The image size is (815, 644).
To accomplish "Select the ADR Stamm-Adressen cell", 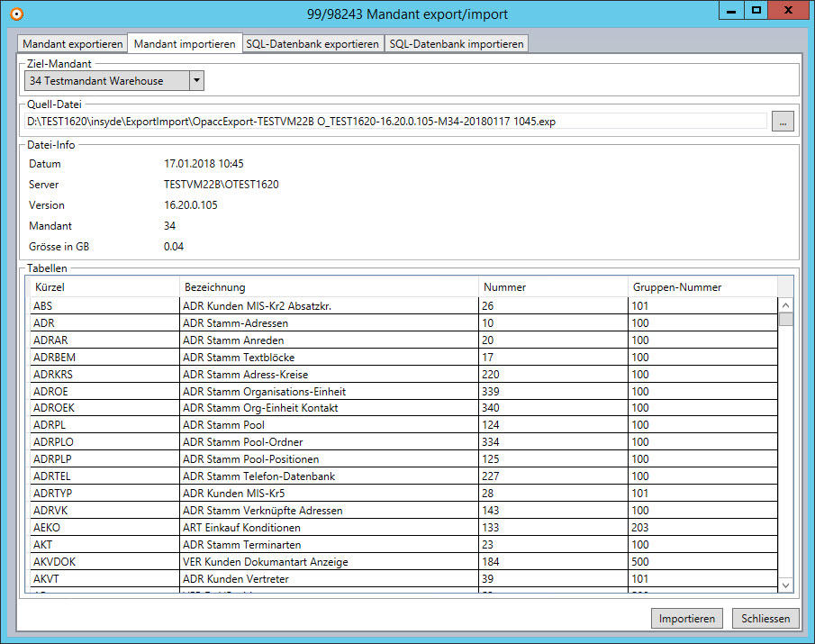I will (329, 322).
